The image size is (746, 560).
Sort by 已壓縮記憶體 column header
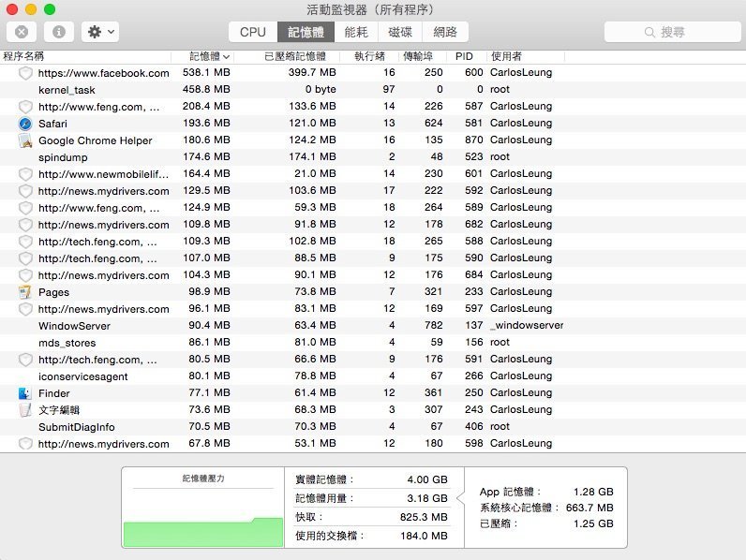click(x=287, y=56)
